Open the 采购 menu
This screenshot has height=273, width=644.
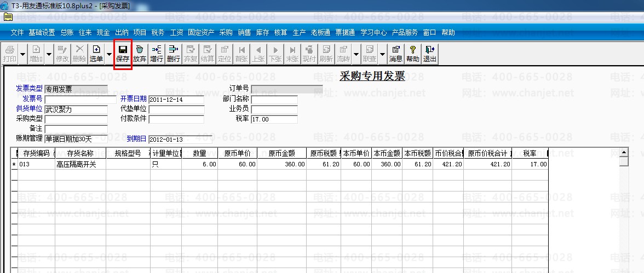click(x=226, y=32)
